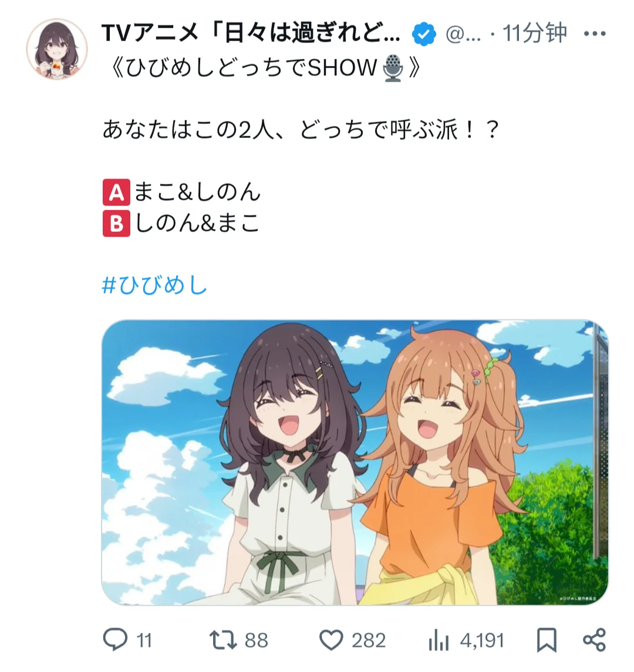Open the account name TVアニメ「日々は過ぎれど…
The height and width of the screenshot is (672, 634).
tap(251, 33)
